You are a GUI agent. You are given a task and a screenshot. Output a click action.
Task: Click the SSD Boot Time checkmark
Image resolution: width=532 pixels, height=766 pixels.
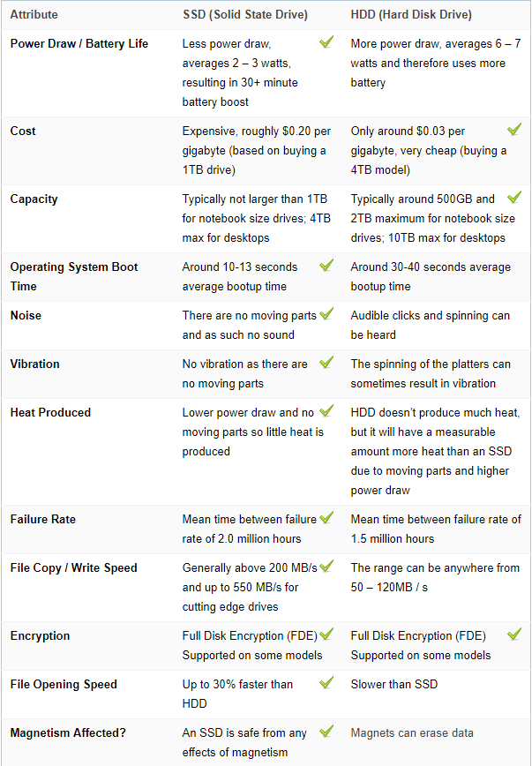click(x=326, y=266)
